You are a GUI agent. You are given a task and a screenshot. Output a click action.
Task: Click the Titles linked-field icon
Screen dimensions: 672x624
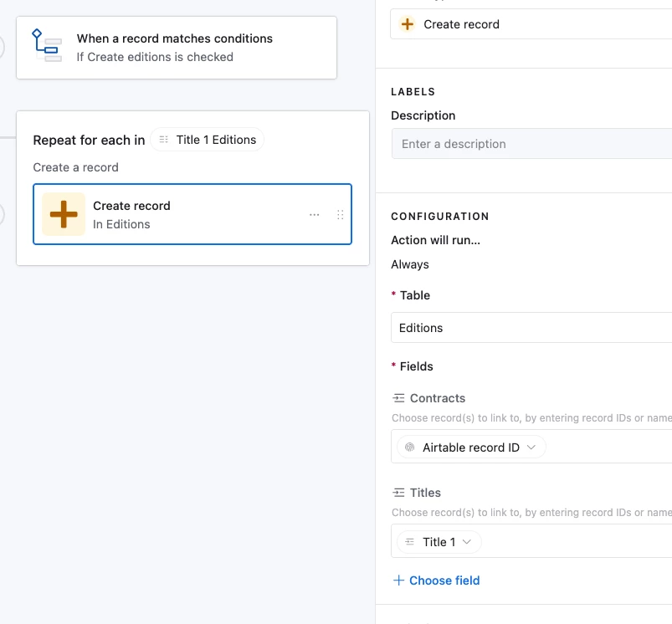(398, 493)
